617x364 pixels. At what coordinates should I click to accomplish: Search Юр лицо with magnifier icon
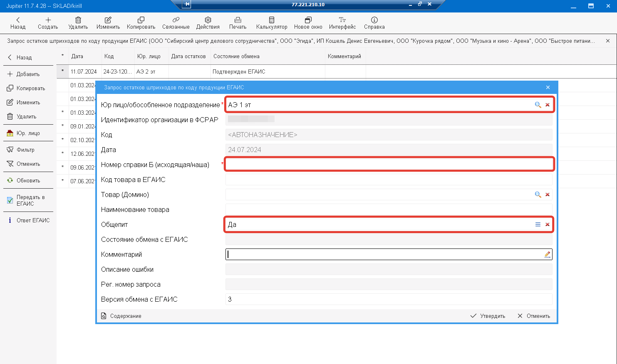pyautogui.click(x=538, y=105)
